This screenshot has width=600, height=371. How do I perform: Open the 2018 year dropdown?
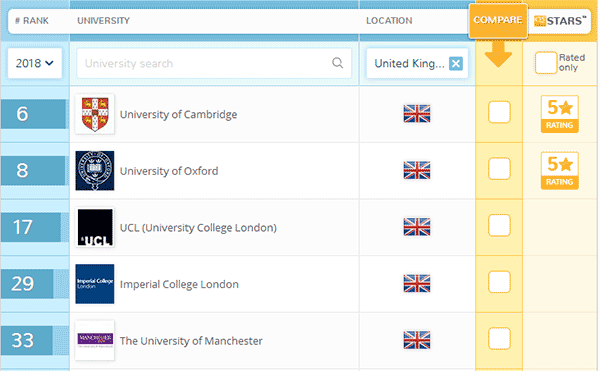coord(34,63)
